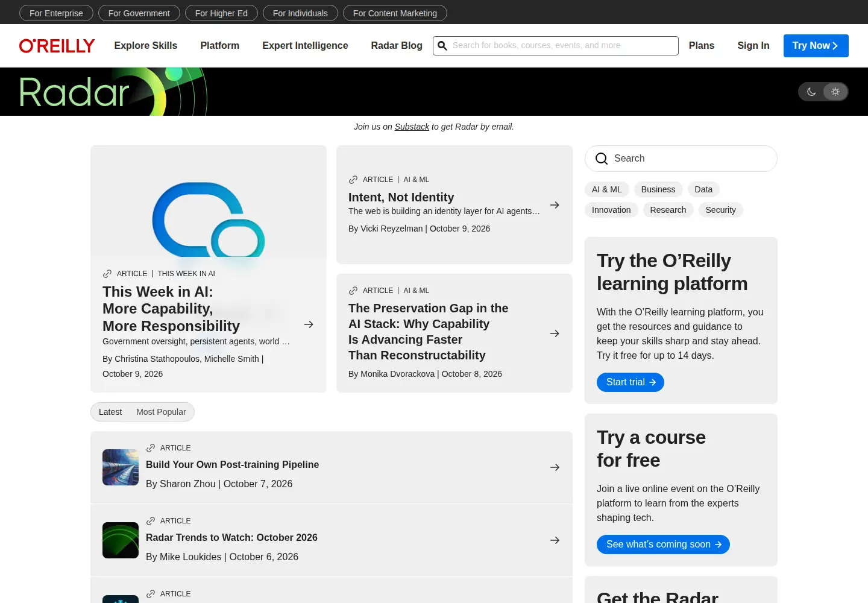Image resolution: width=868 pixels, height=603 pixels.
Task: Open Build Your Own Post-training Pipeline title
Action: click(x=232, y=464)
